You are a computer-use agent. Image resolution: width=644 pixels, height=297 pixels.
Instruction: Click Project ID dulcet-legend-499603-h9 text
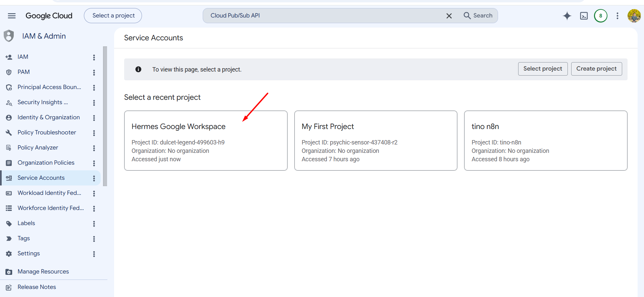pos(178,142)
